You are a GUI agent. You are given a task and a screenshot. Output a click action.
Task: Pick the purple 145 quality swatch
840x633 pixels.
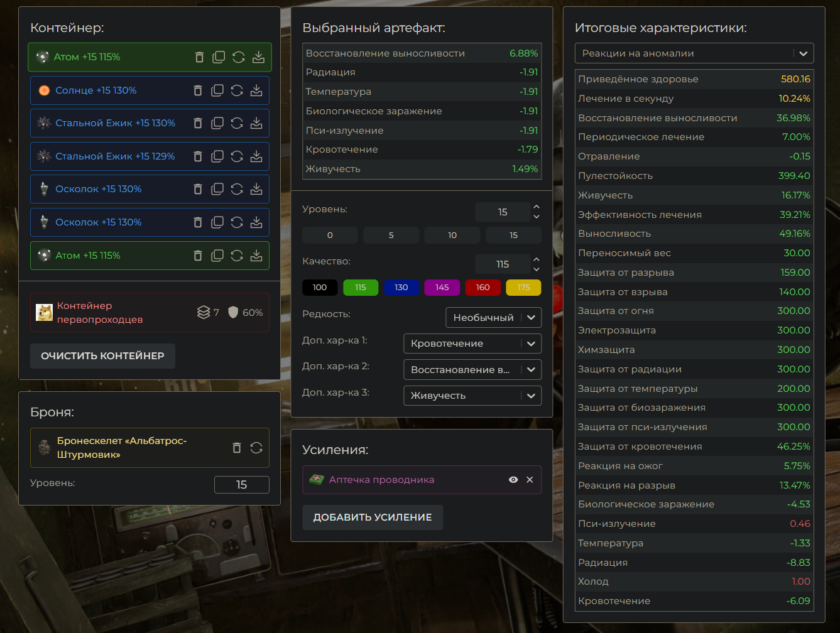(x=442, y=288)
